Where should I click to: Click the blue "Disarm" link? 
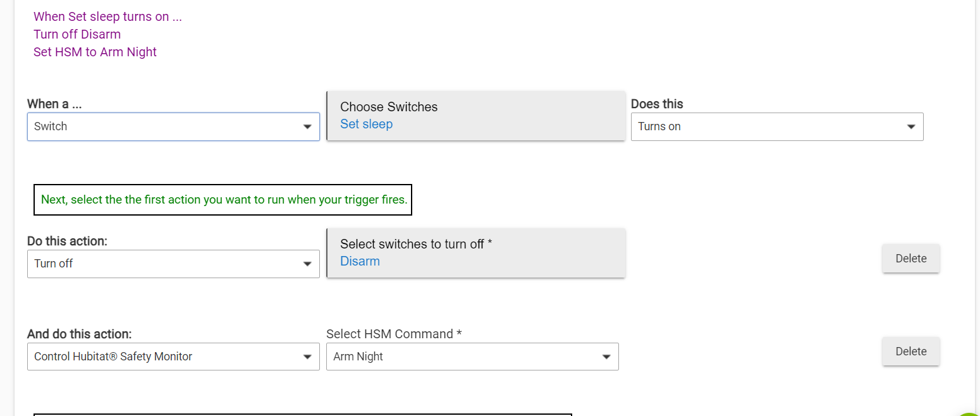(x=360, y=261)
